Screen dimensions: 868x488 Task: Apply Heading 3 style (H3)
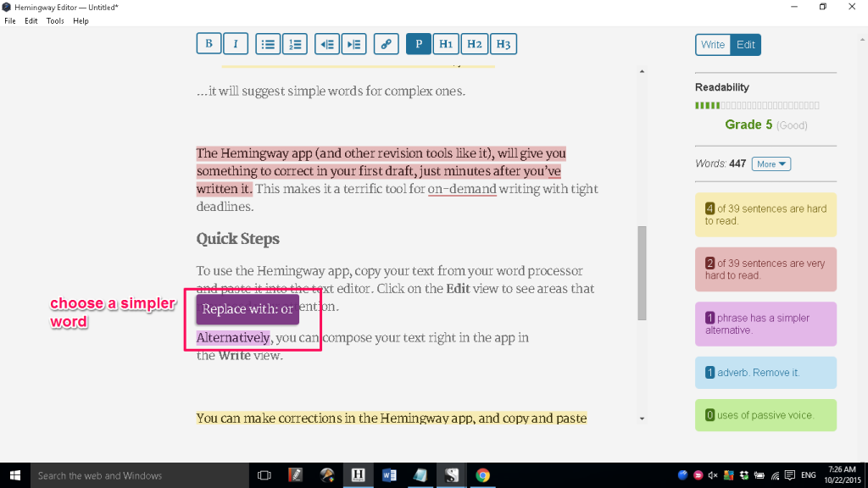[x=504, y=44]
